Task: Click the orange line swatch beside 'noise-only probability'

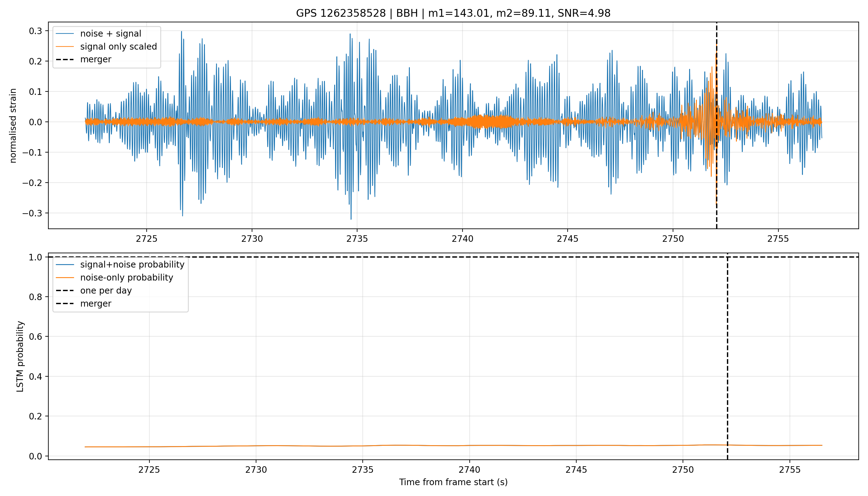Action: click(65, 278)
